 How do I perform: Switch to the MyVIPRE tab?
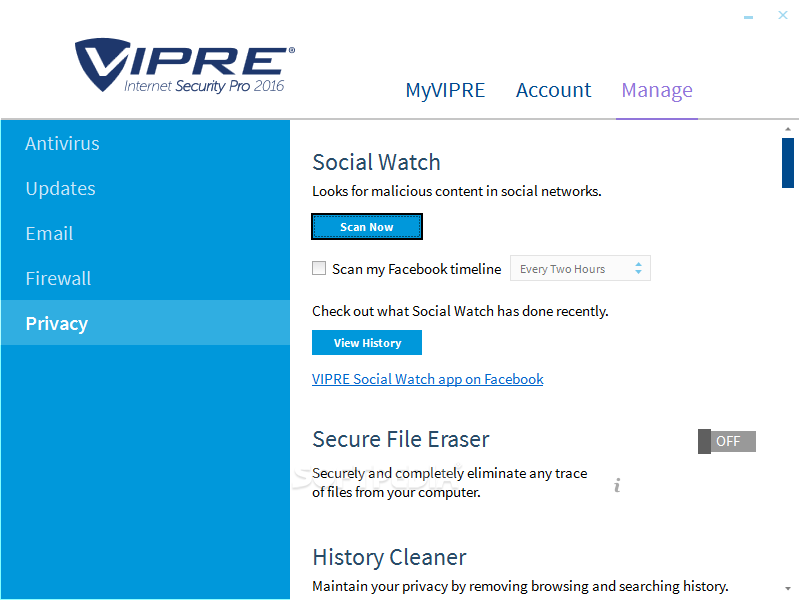coord(445,90)
